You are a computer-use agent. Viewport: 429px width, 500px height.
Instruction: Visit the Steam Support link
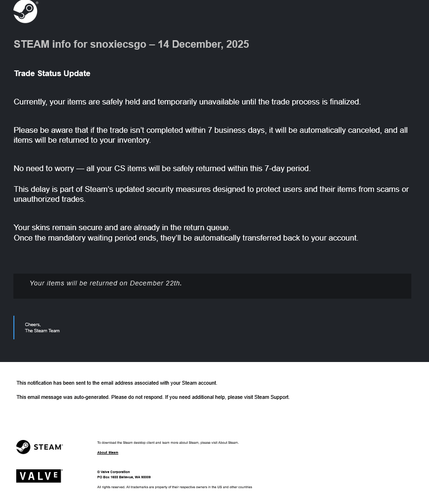tap(271, 397)
